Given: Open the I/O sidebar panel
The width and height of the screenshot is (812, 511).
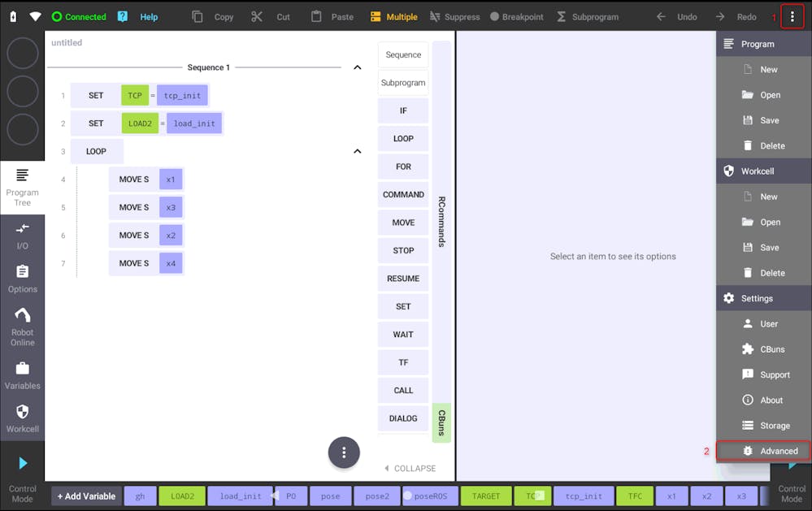Looking at the screenshot, I should pyautogui.click(x=22, y=236).
